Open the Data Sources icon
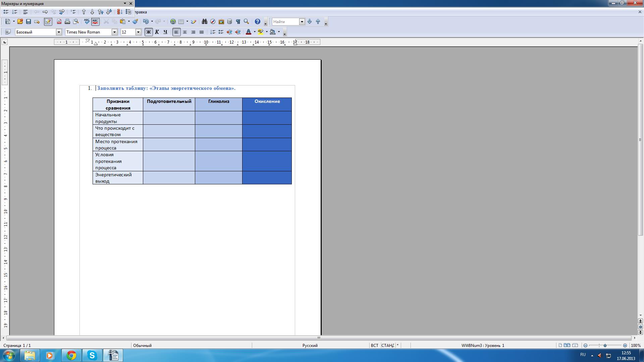 pyautogui.click(x=229, y=21)
